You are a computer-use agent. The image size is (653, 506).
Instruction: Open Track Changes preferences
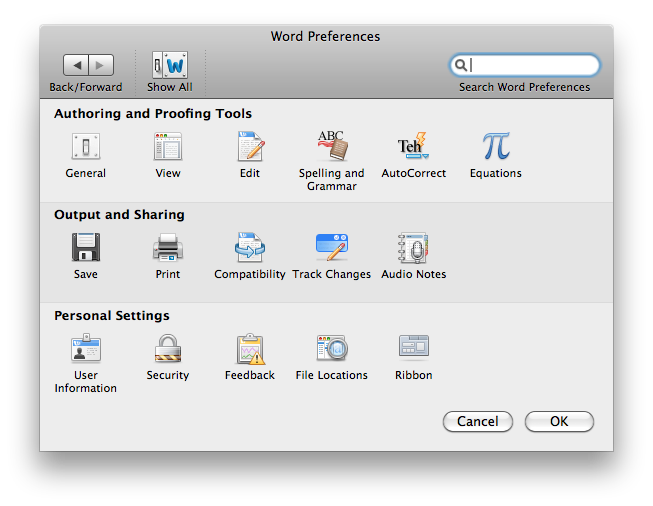click(x=332, y=248)
